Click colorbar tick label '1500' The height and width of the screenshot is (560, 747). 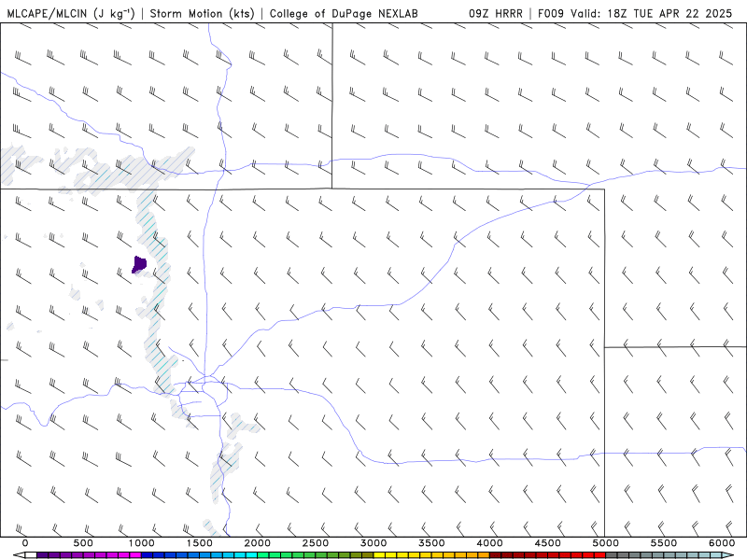click(199, 543)
